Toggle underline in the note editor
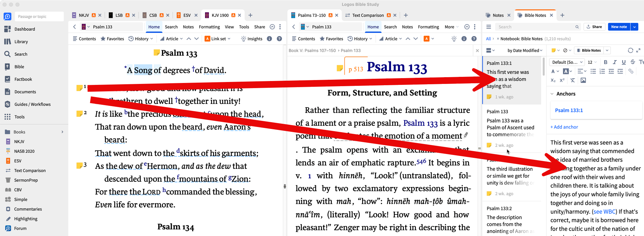Image resolution: width=644 pixels, height=236 pixels. pyautogui.click(x=623, y=62)
